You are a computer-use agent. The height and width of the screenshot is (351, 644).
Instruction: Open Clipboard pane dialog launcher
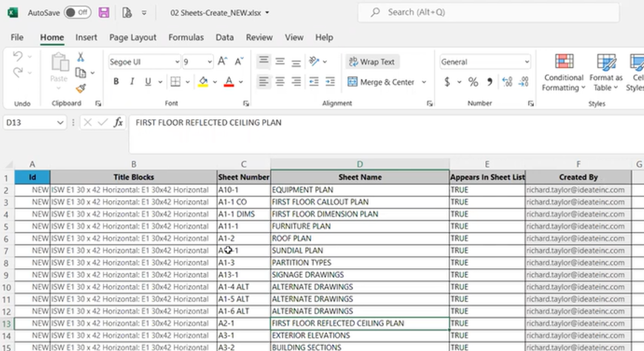pyautogui.click(x=98, y=104)
